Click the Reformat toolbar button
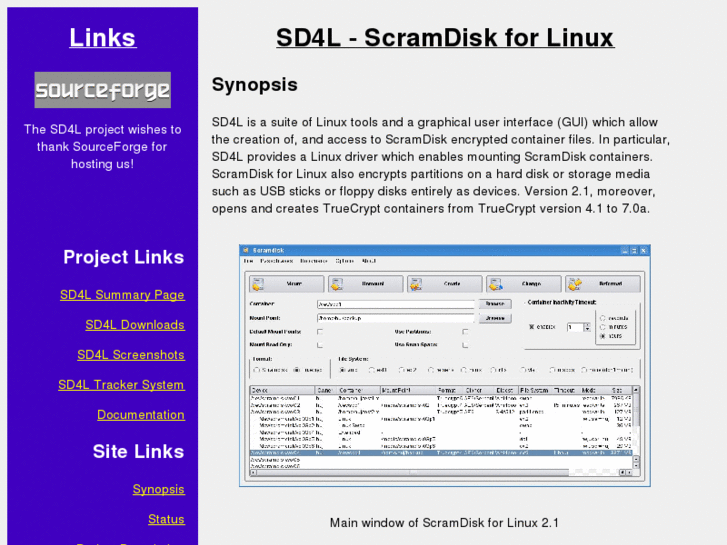The height and width of the screenshot is (545, 727). pos(603,284)
